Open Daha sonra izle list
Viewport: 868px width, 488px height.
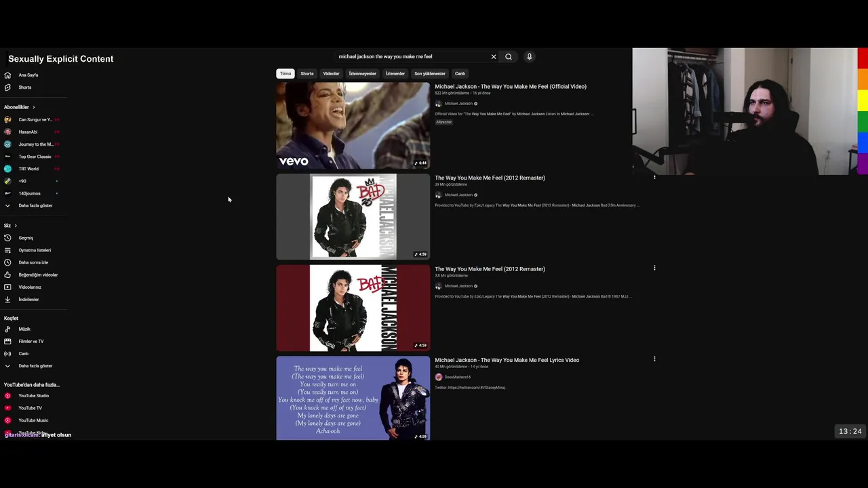[x=33, y=262]
